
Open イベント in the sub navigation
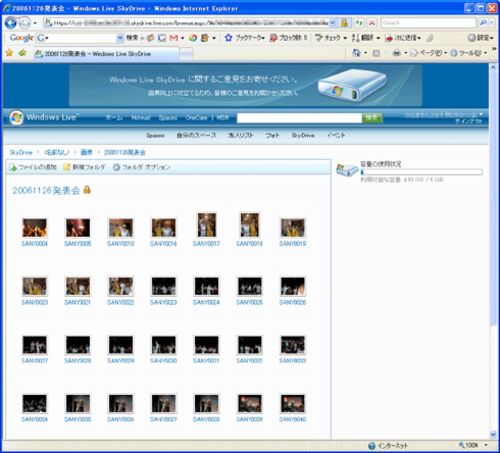[x=336, y=135]
